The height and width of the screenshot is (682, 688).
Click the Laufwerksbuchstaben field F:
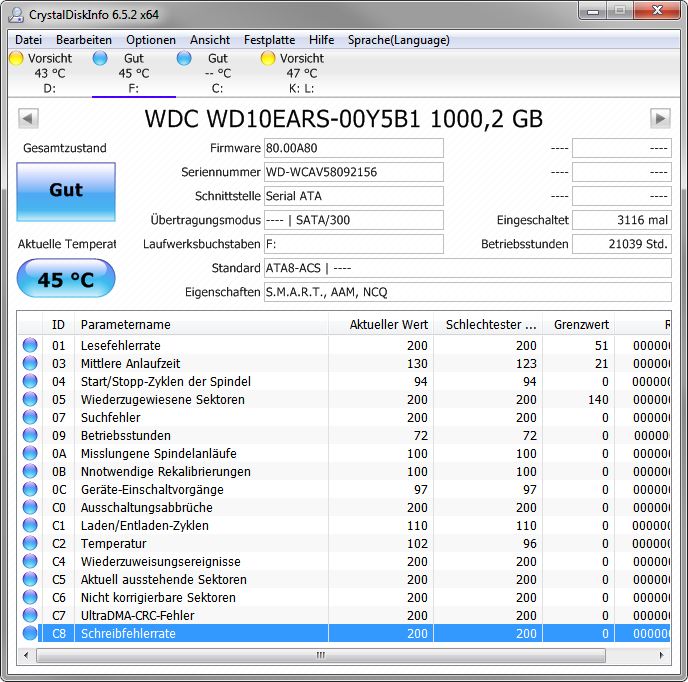click(354, 244)
